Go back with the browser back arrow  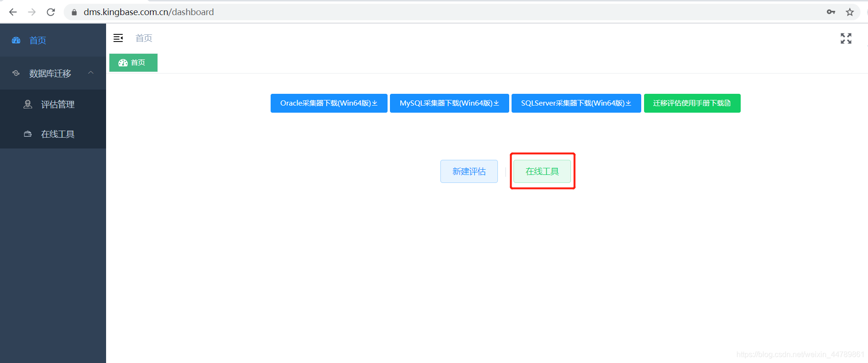tap(13, 12)
